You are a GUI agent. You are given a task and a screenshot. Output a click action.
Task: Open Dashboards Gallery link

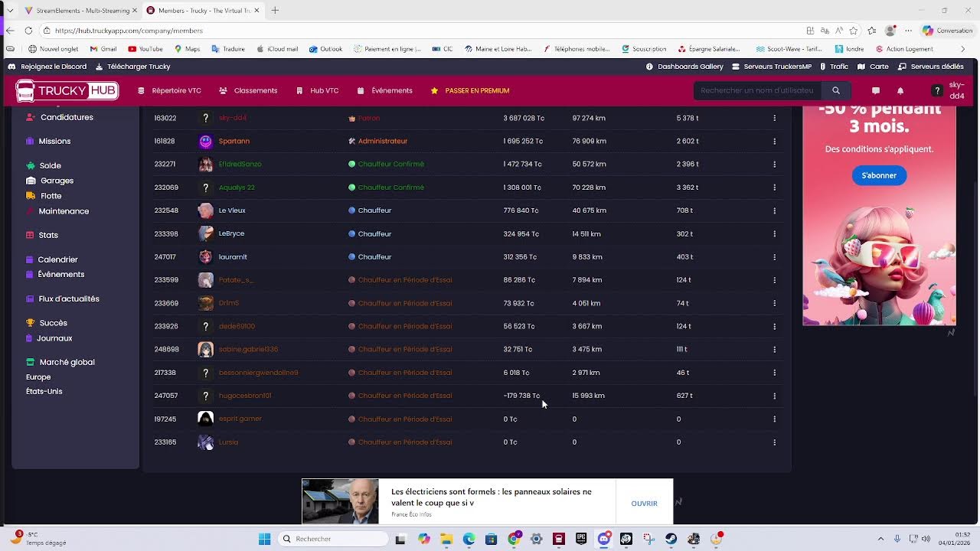pos(684,67)
